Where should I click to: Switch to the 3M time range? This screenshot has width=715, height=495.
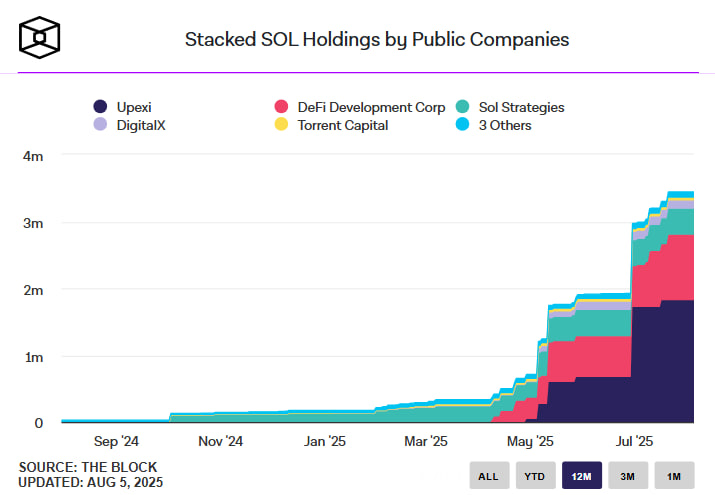click(x=629, y=476)
